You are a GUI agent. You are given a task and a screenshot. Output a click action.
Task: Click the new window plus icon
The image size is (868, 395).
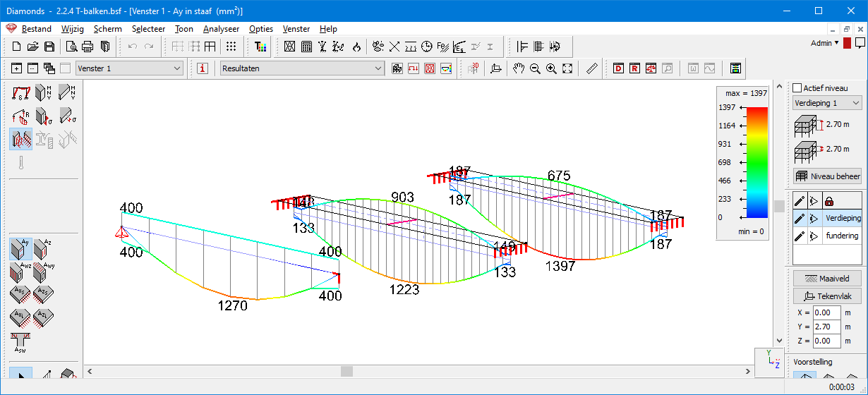(x=17, y=68)
